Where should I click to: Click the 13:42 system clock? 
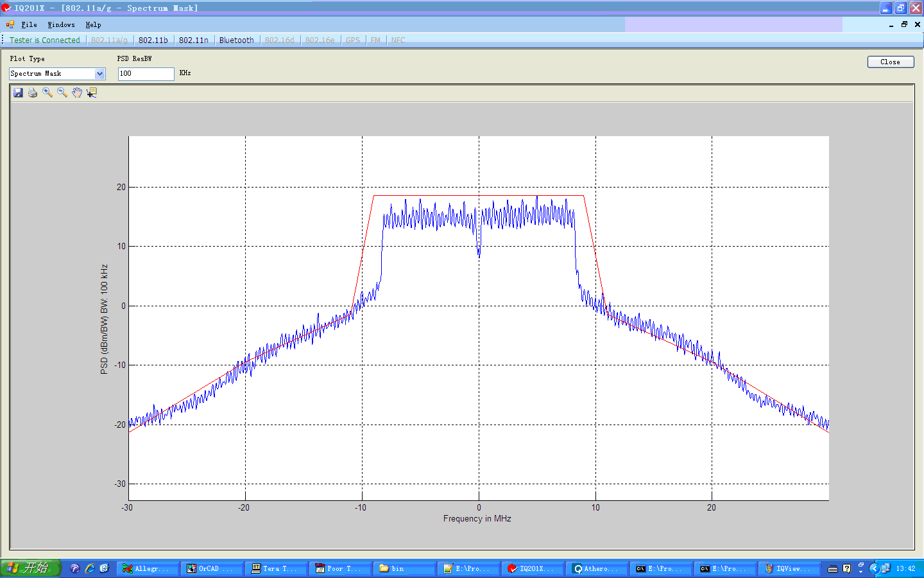[905, 568]
